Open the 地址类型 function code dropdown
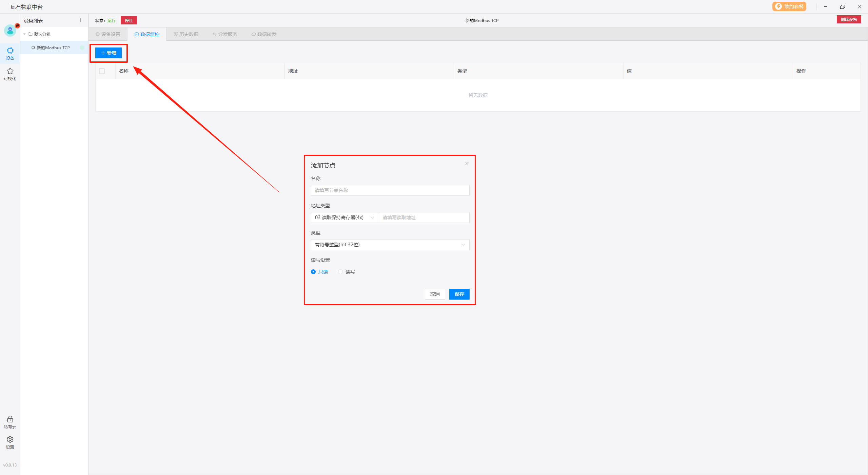Viewport: 868px width, 475px height. tap(344, 217)
